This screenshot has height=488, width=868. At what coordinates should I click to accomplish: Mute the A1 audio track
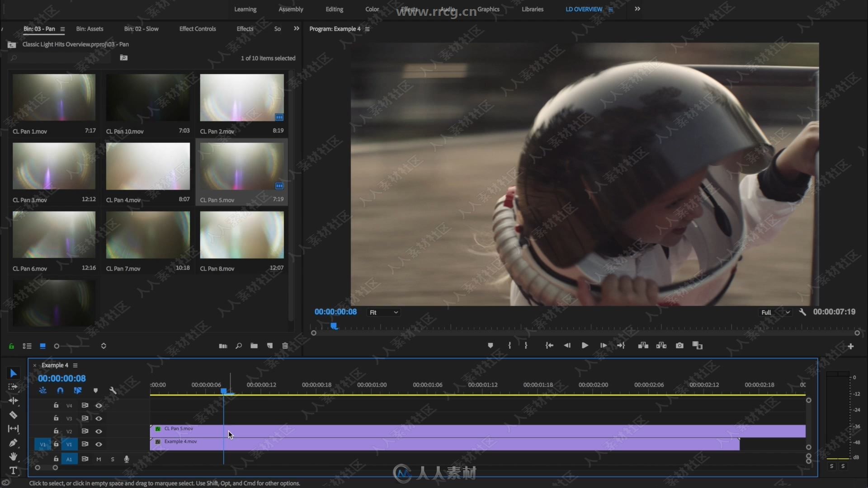[x=99, y=459]
